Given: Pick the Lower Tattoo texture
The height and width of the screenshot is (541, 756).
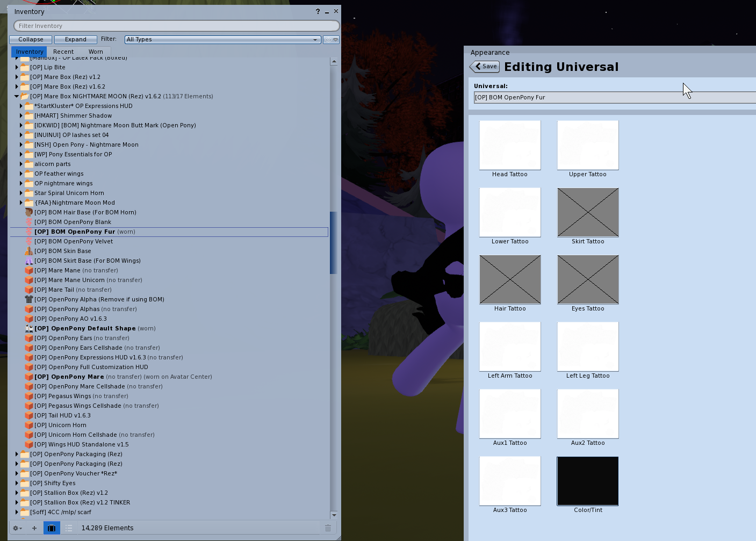Looking at the screenshot, I should pyautogui.click(x=510, y=212).
